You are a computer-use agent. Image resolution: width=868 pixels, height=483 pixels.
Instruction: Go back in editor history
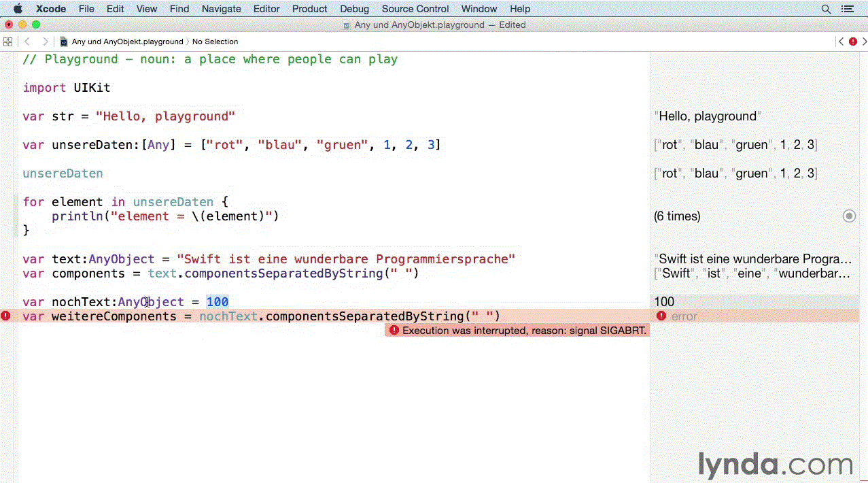click(27, 41)
